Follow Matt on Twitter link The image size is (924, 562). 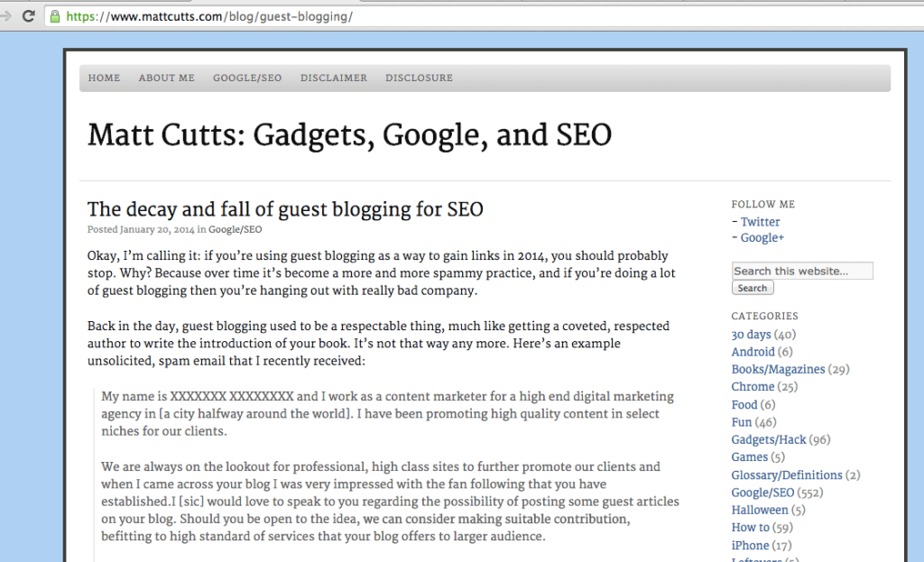click(760, 222)
